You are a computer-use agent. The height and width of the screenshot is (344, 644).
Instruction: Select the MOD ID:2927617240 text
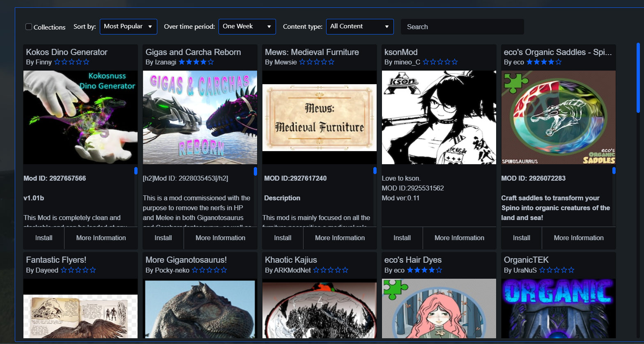tap(295, 178)
